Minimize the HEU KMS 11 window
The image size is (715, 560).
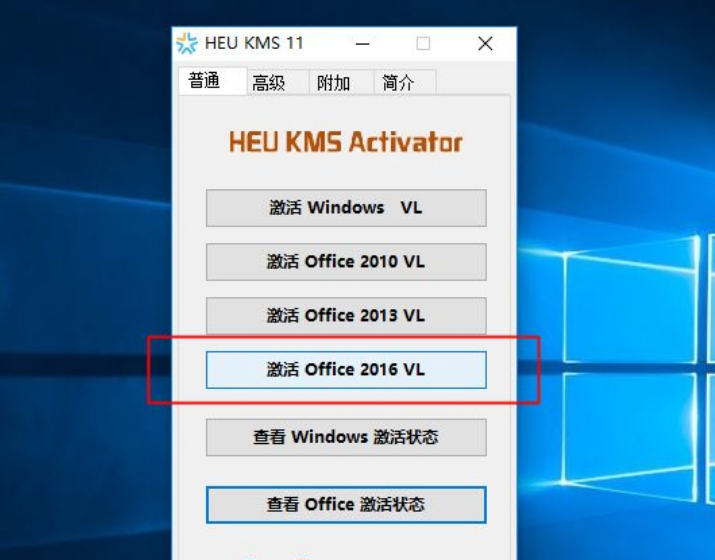click(x=363, y=44)
